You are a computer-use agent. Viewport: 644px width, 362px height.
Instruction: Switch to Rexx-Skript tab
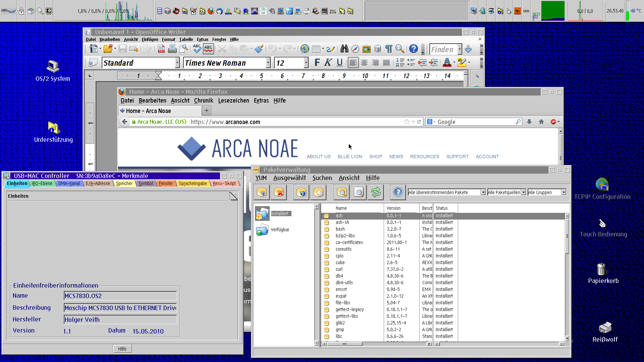(224, 183)
